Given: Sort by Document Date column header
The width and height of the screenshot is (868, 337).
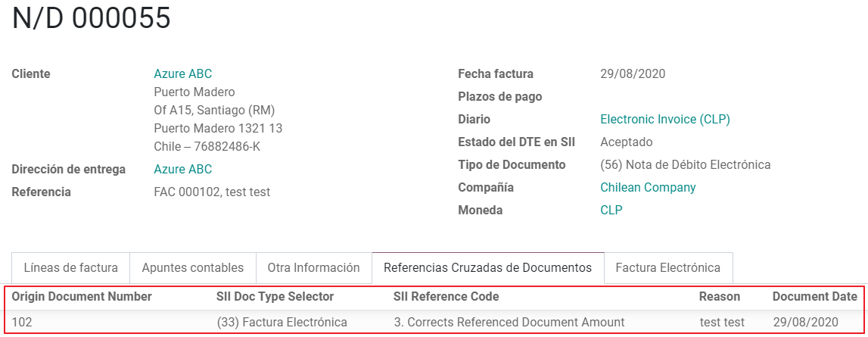Looking at the screenshot, I should pyautogui.click(x=815, y=297).
